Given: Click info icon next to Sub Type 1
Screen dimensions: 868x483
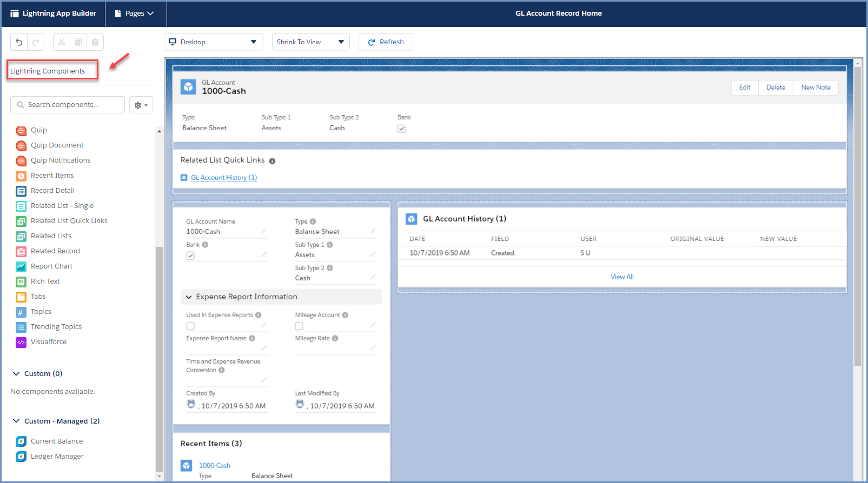Looking at the screenshot, I should [x=330, y=245].
